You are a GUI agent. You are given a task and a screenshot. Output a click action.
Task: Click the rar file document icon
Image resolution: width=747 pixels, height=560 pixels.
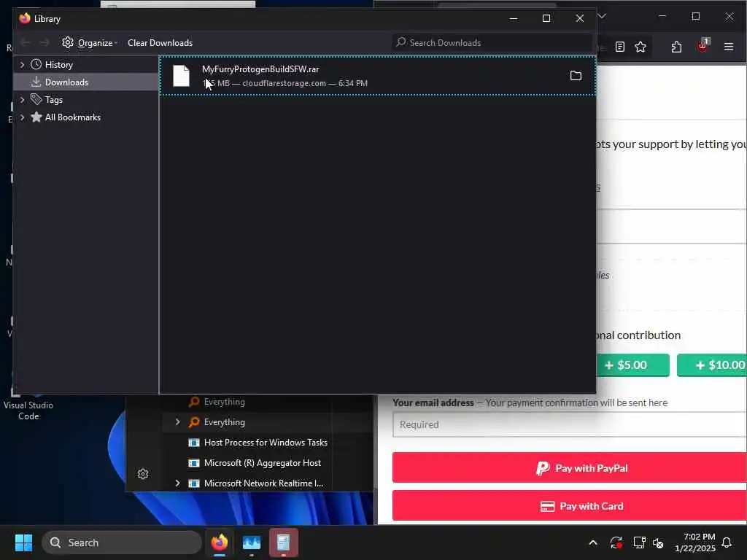click(181, 76)
